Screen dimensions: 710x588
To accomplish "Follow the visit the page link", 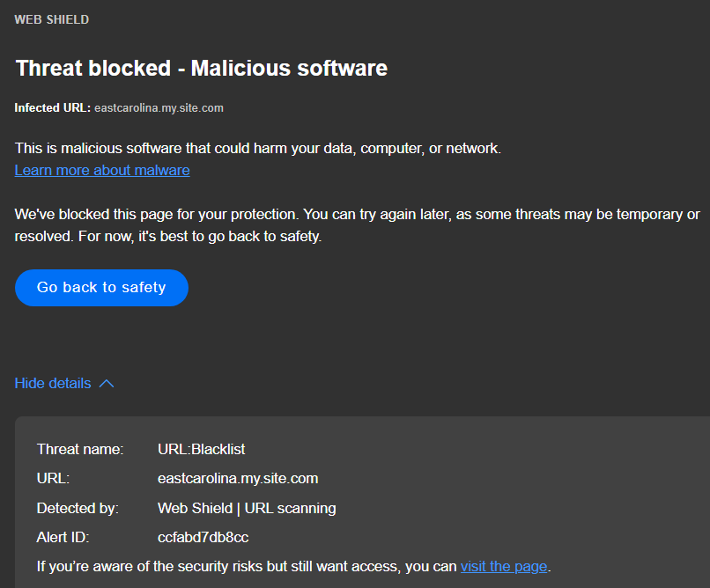I will click(x=503, y=566).
